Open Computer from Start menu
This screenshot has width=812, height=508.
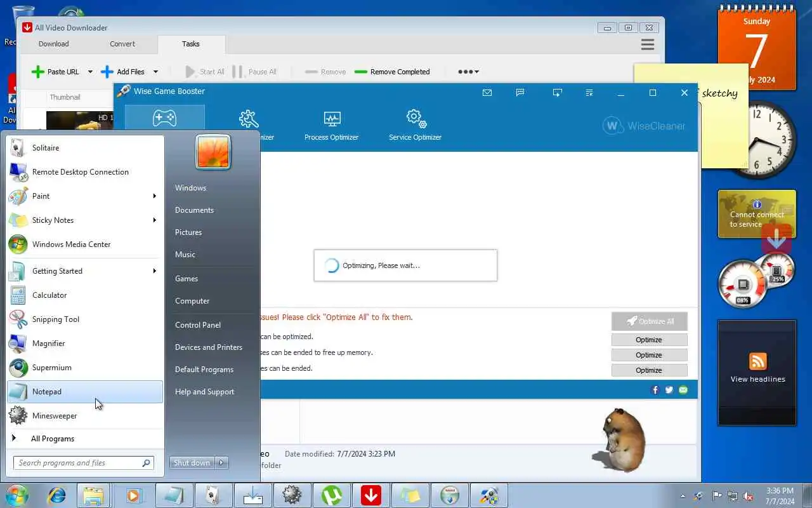coord(192,301)
